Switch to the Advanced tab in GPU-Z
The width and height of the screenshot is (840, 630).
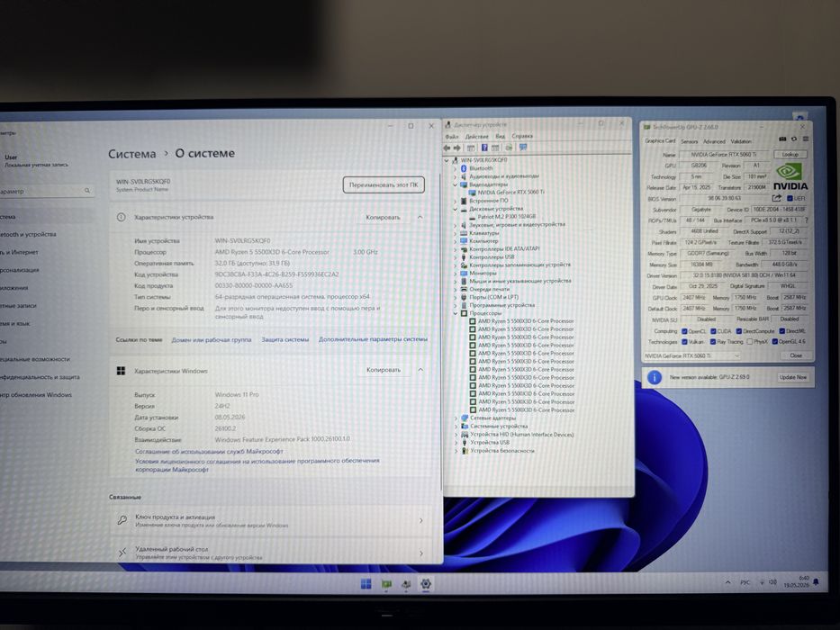714,141
